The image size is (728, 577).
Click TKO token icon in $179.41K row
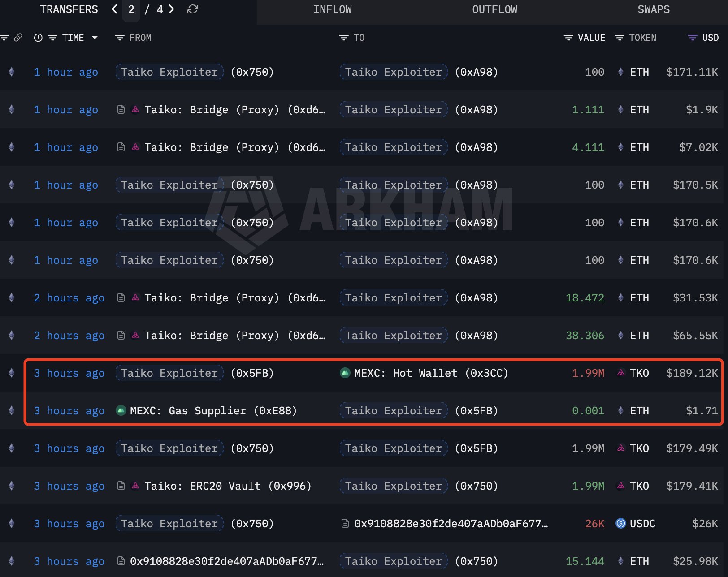(x=621, y=486)
